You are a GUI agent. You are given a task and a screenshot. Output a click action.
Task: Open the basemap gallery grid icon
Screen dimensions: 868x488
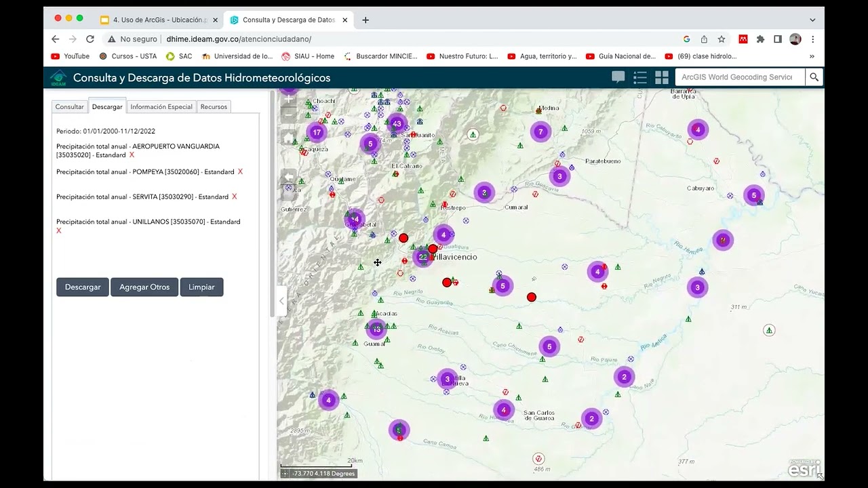[x=662, y=77]
